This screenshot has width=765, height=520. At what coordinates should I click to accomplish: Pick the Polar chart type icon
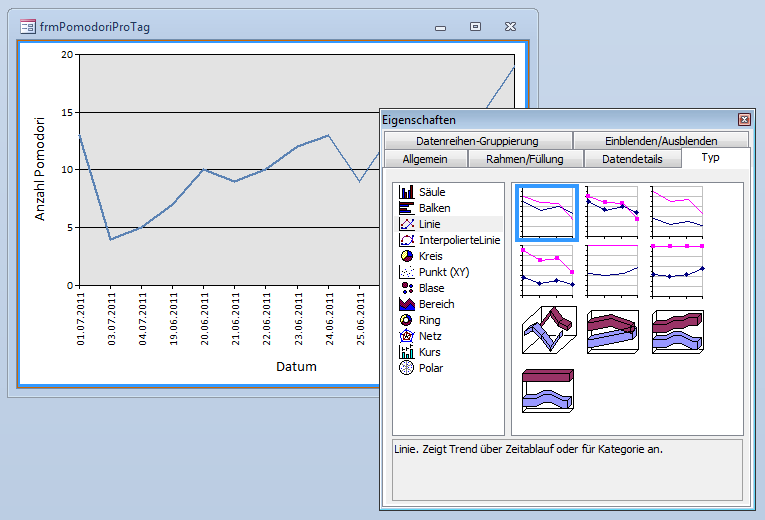tap(406, 368)
